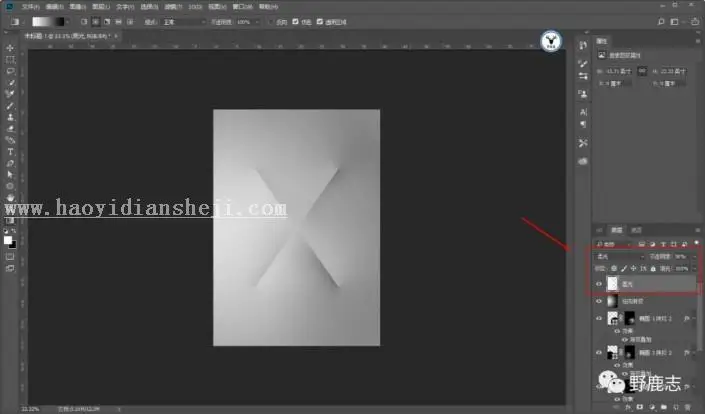Open the 文件 (File) menu
This screenshot has width=705, height=414.
[31, 7]
